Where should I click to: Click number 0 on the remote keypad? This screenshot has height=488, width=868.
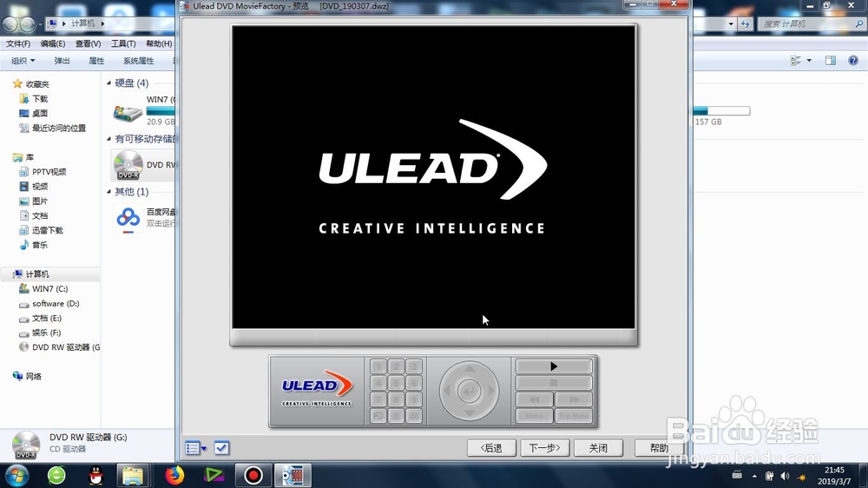[396, 416]
